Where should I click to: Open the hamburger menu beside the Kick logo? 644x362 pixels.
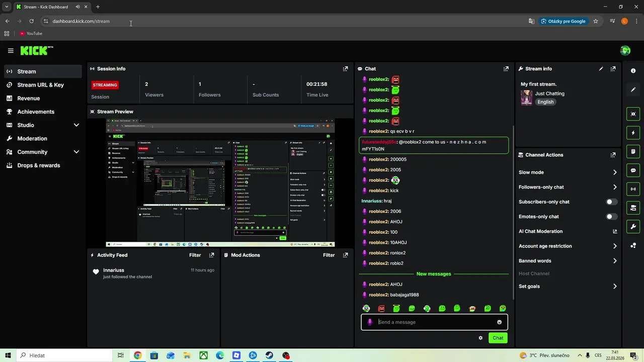pyautogui.click(x=11, y=50)
